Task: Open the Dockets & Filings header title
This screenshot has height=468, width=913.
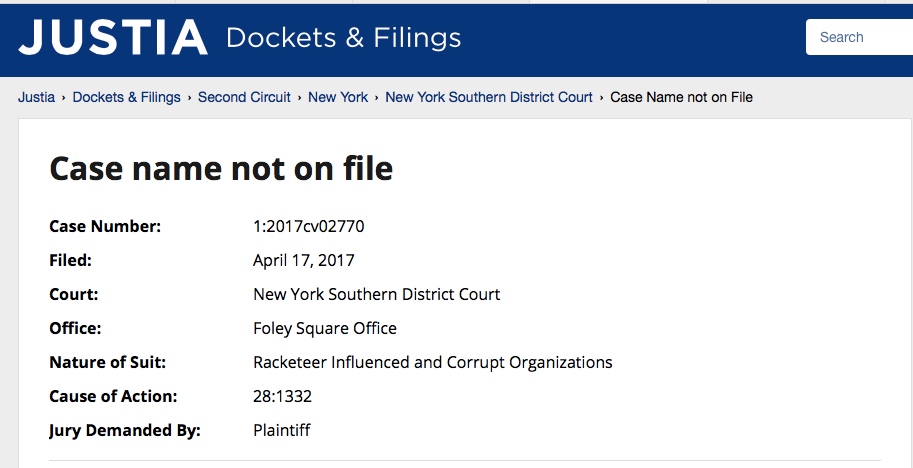Action: tap(344, 38)
